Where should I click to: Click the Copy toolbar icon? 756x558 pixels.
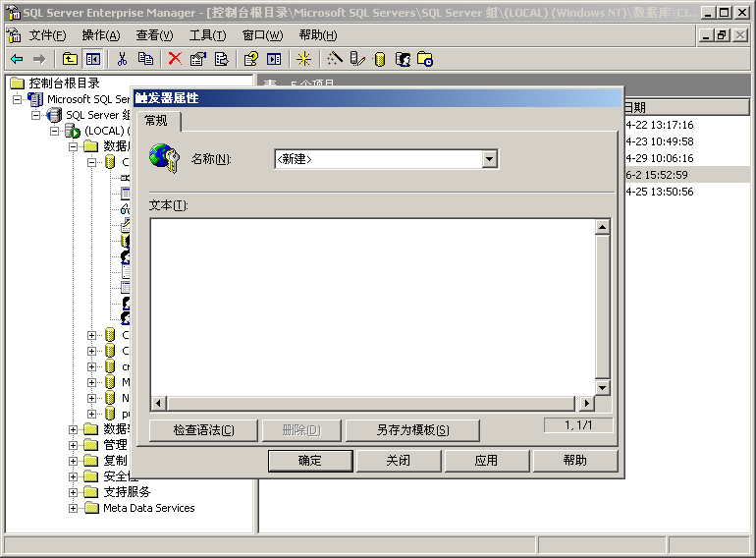(145, 59)
